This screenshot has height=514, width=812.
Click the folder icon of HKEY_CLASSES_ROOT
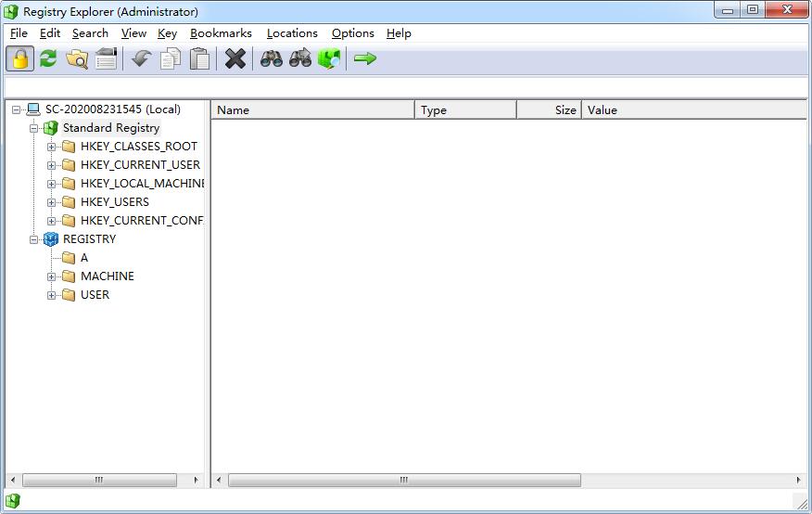[x=69, y=147]
